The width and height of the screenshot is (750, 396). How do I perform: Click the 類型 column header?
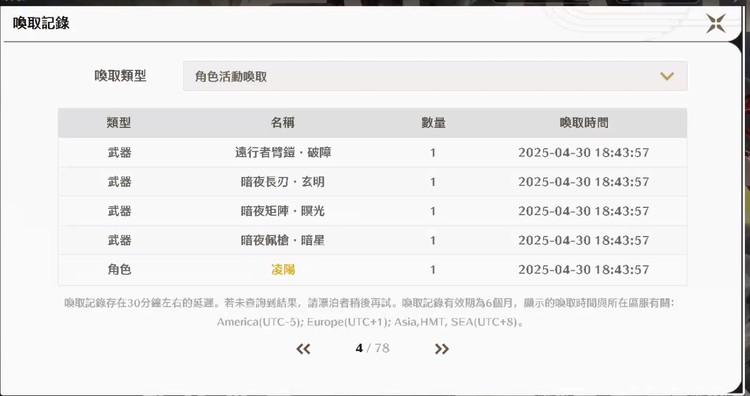(119, 122)
